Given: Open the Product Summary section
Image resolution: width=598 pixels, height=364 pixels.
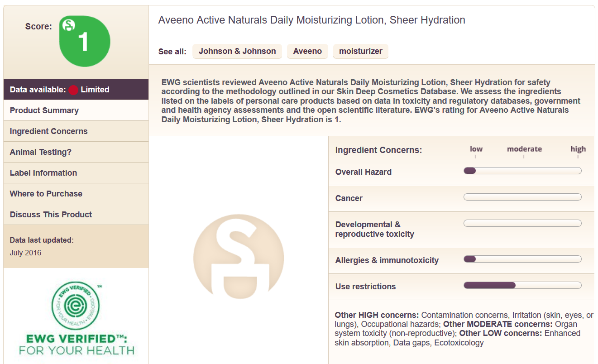Looking at the screenshot, I should [x=76, y=110].
